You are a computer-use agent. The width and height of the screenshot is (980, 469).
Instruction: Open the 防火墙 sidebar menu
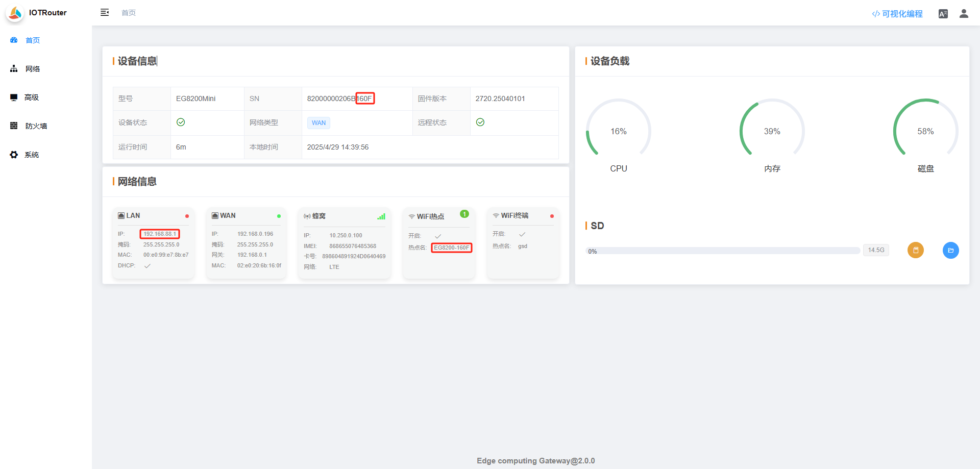36,126
